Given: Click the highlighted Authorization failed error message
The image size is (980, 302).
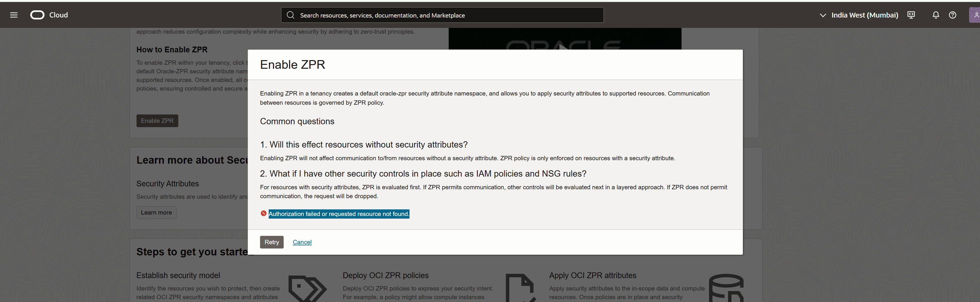Looking at the screenshot, I should (x=339, y=214).
